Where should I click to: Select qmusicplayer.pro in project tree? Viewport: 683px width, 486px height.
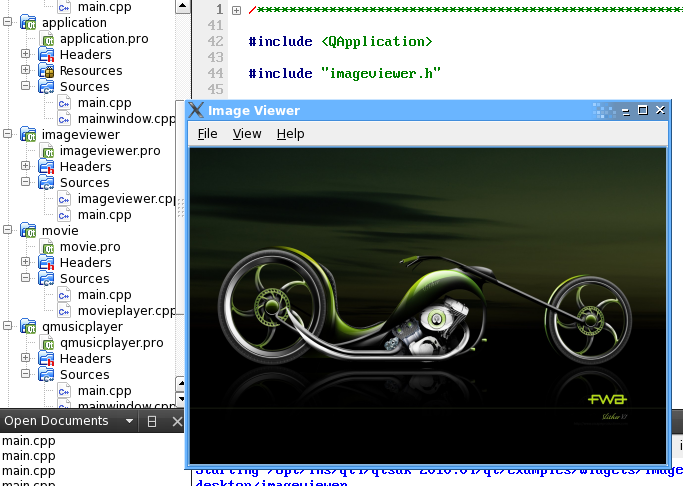pos(112,343)
